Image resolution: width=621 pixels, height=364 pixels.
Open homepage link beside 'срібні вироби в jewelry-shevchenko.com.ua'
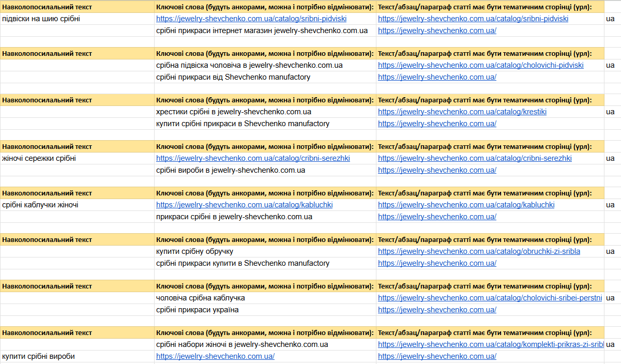pyautogui.click(x=437, y=170)
